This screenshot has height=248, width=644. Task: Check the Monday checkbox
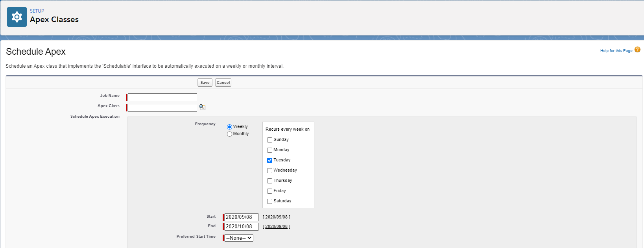pos(269,150)
